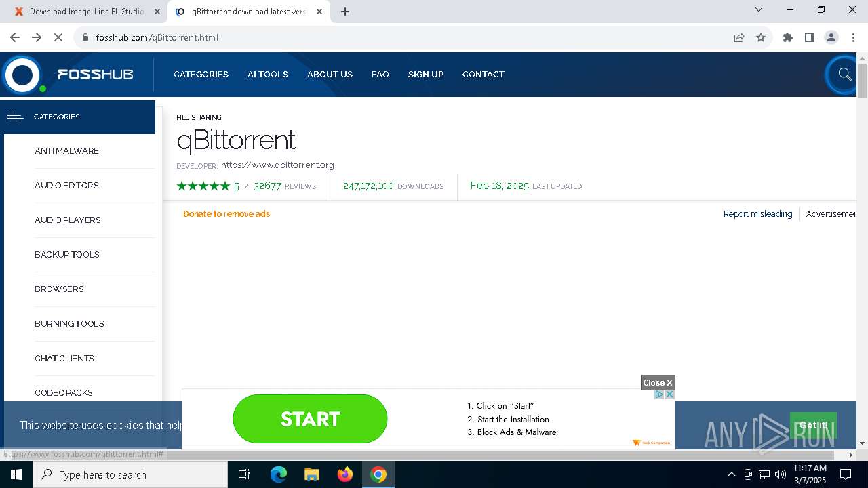868x488 pixels.
Task: Open the Categories nav menu item
Action: [201, 75]
